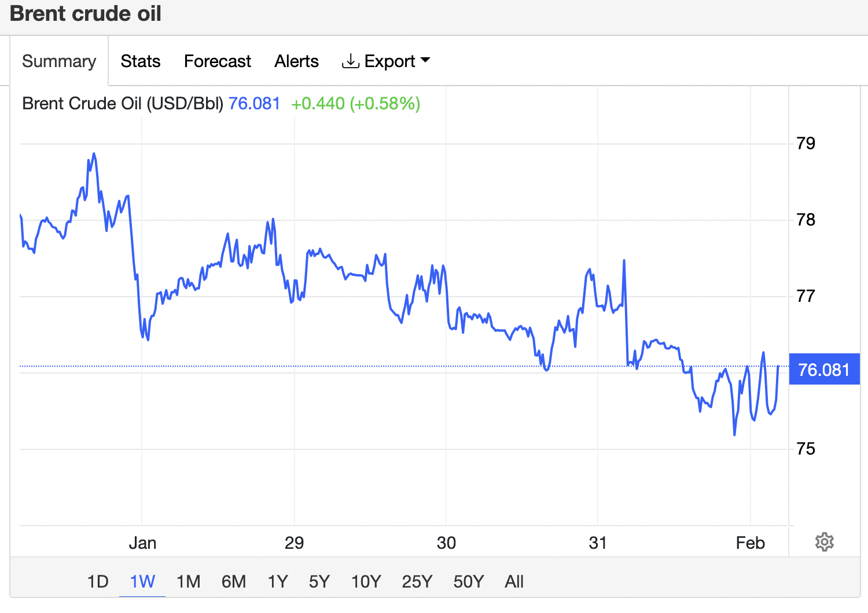This screenshot has width=868, height=613.
Task: Expand the Export dropdown caret
Action: [425, 60]
